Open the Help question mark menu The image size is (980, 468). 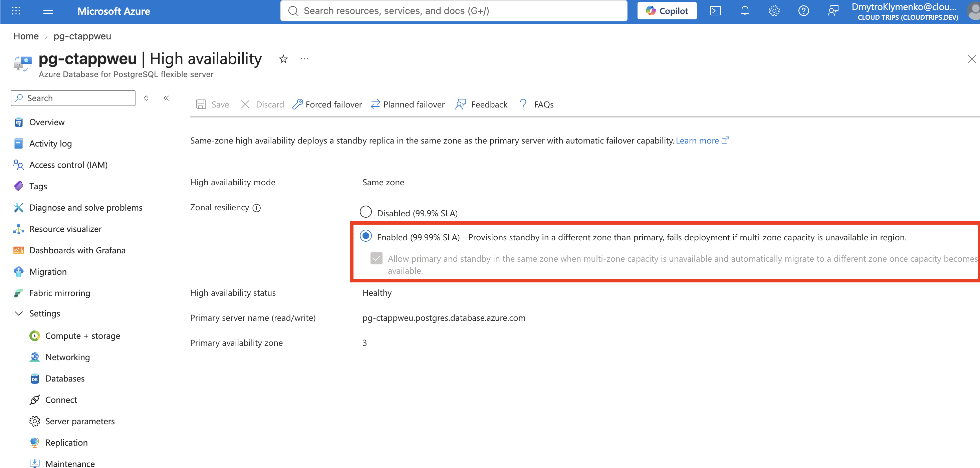click(803, 11)
